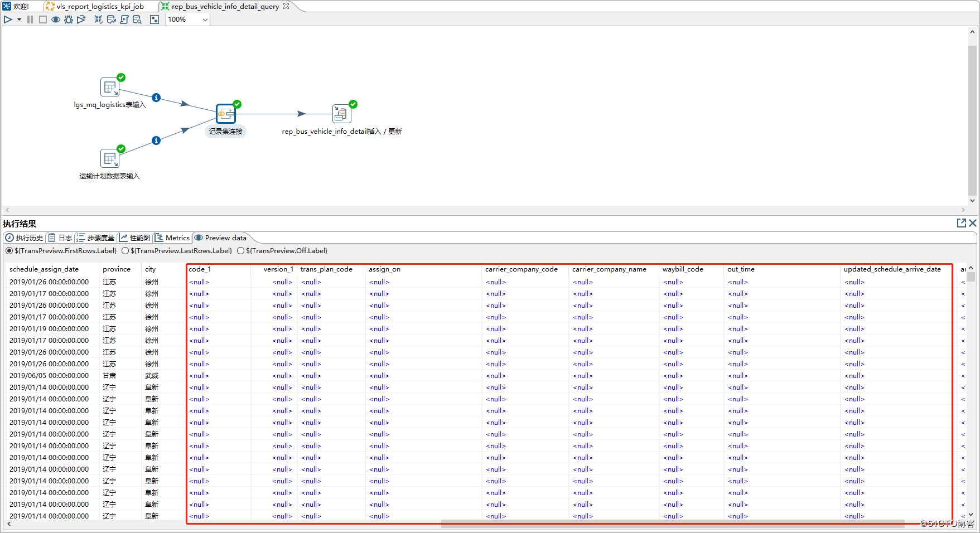This screenshot has width=980, height=533.
Task: Run impact analysis on database icon
Action: 112,20
